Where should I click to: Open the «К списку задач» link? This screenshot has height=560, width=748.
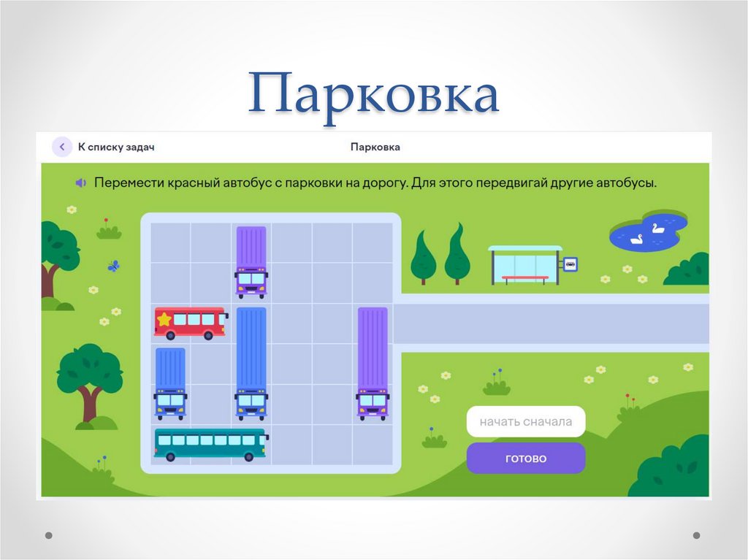[116, 147]
